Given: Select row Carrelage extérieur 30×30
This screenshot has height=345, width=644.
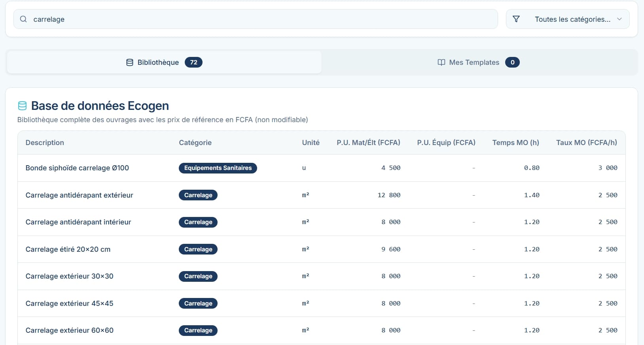Looking at the screenshot, I should [321, 276].
